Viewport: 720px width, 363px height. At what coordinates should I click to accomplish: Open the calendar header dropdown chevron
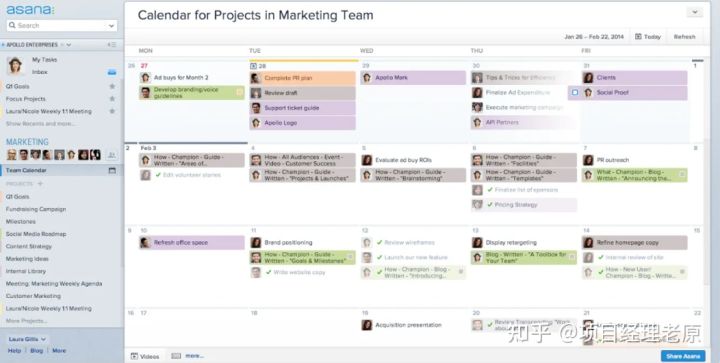pos(694,12)
